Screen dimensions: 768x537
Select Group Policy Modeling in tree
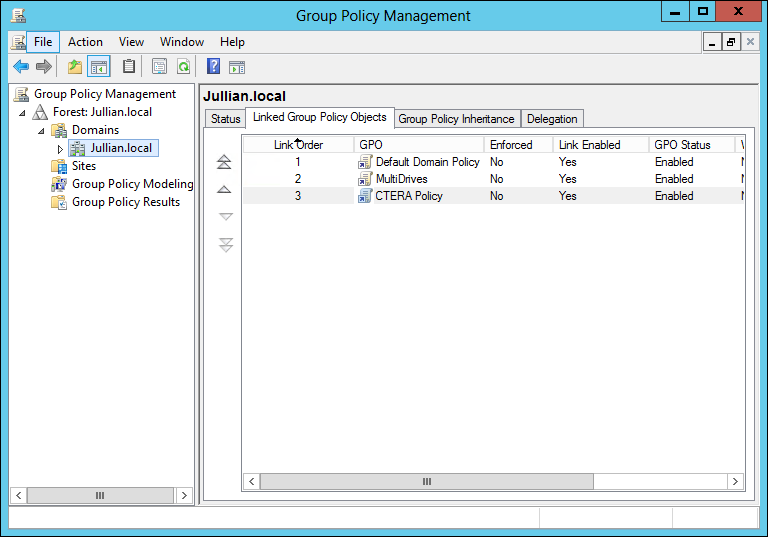(132, 184)
